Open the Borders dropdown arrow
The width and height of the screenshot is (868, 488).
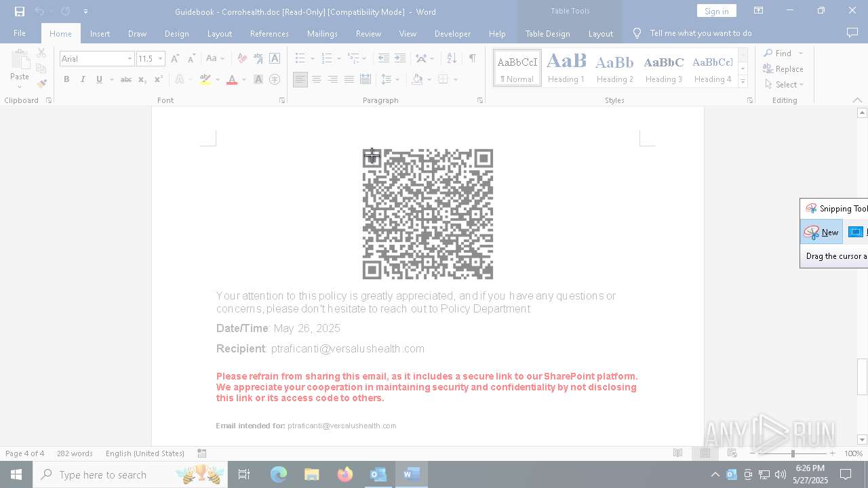tap(456, 79)
